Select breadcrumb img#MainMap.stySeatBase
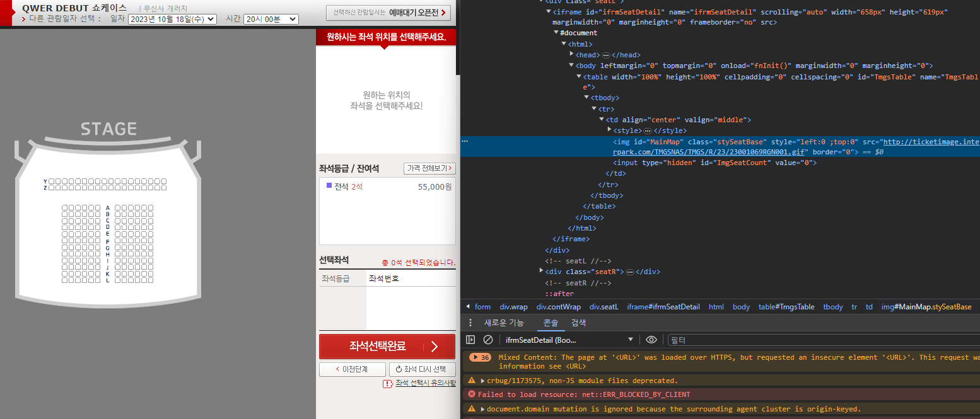Screen dimensions: 980x419 tap(926, 307)
